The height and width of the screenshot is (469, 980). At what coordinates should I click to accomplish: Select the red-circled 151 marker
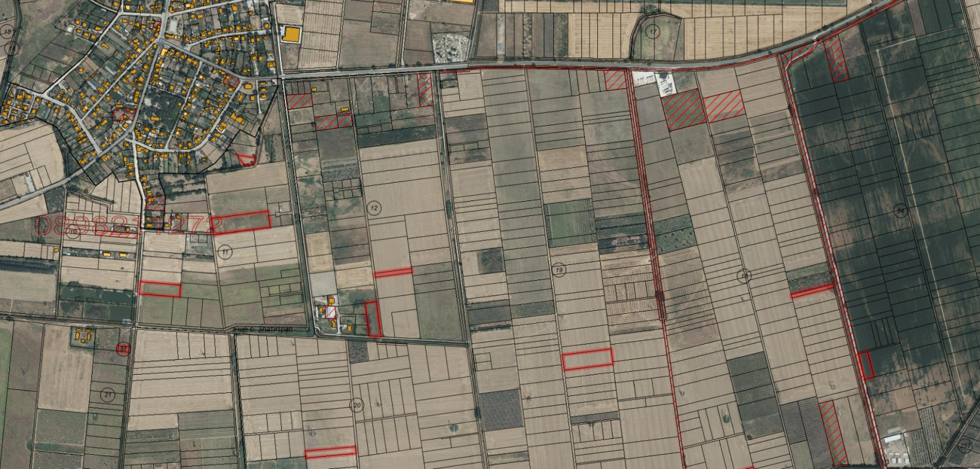(123, 349)
